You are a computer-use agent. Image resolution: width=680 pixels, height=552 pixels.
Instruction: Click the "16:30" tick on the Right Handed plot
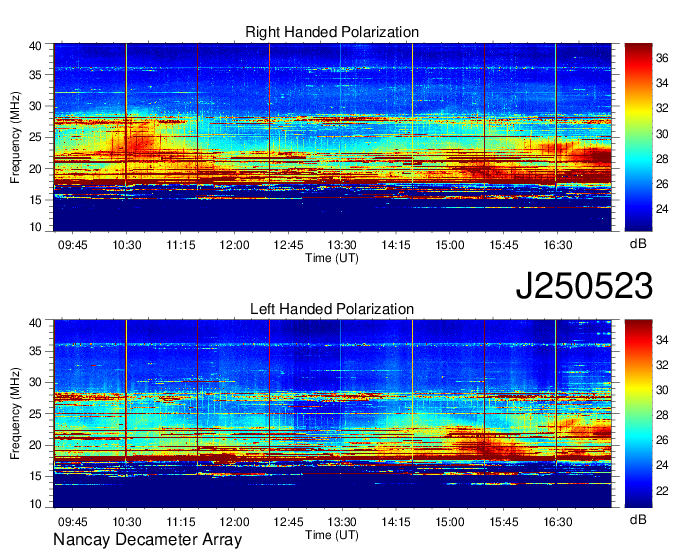[x=558, y=245]
